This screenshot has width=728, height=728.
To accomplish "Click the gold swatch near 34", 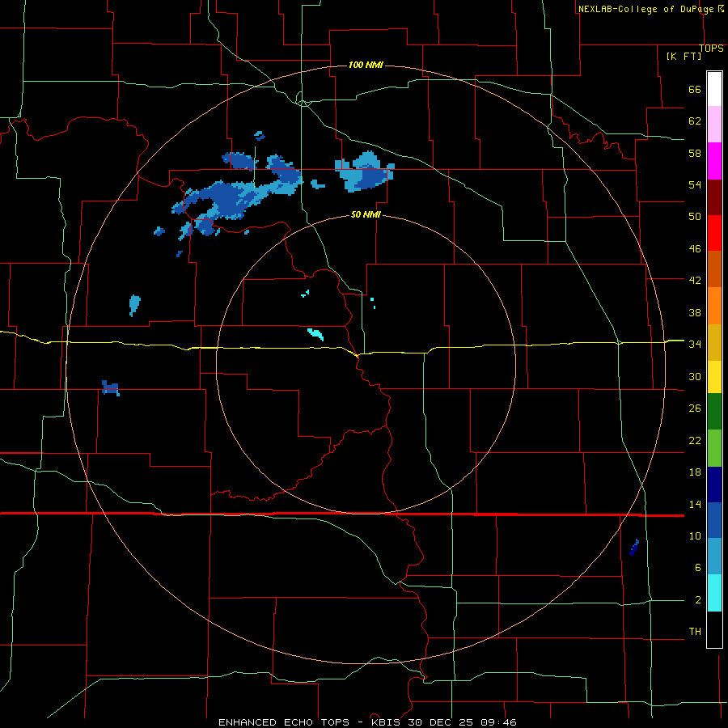I will coord(714,342).
